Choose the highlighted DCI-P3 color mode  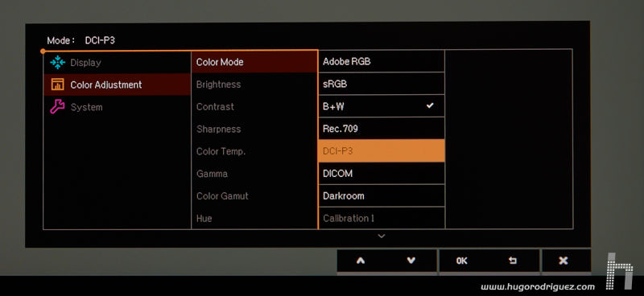(381, 150)
